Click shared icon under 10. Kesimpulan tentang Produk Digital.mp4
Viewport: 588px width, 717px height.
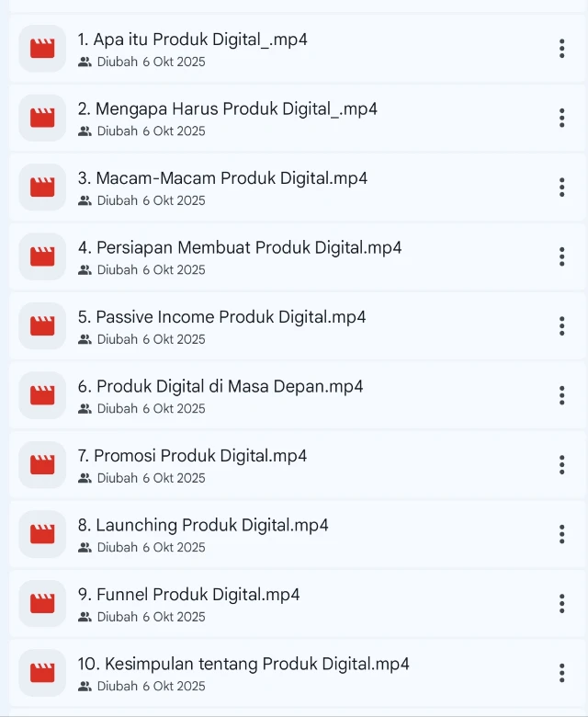85,687
